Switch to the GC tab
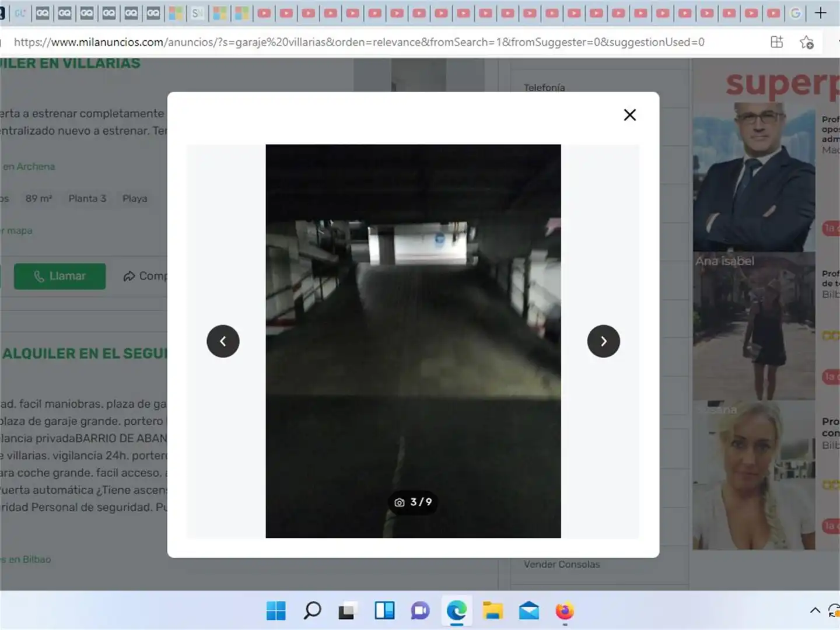The image size is (840, 630). pos(20,13)
